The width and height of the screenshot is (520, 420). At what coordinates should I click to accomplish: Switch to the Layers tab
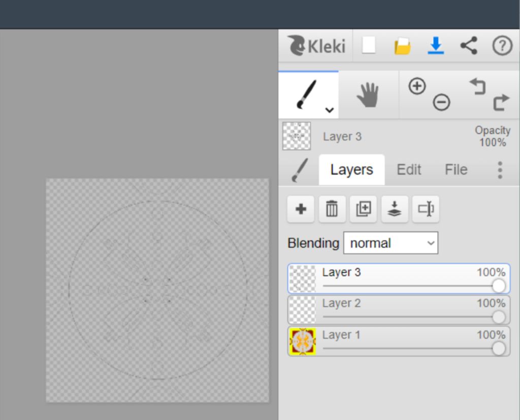(351, 170)
